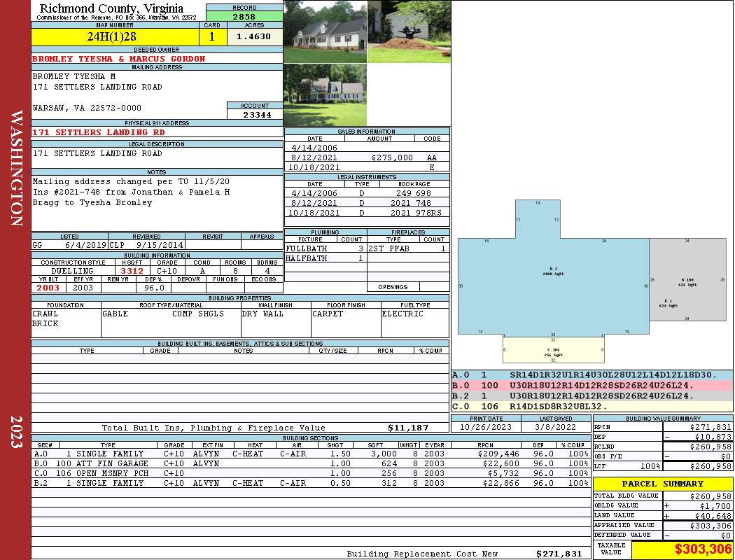Click the physical address 171 Settlers Landing Rd
Screen dimensions: 735x560
click(99, 132)
